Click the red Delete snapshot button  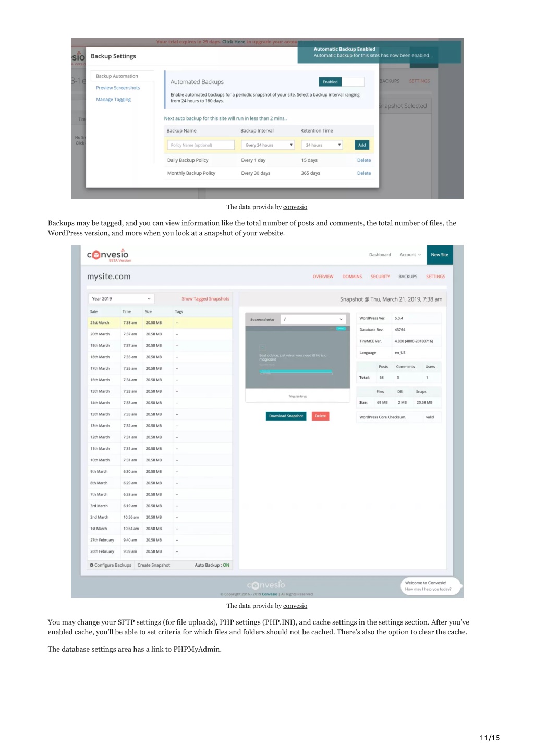point(320,416)
